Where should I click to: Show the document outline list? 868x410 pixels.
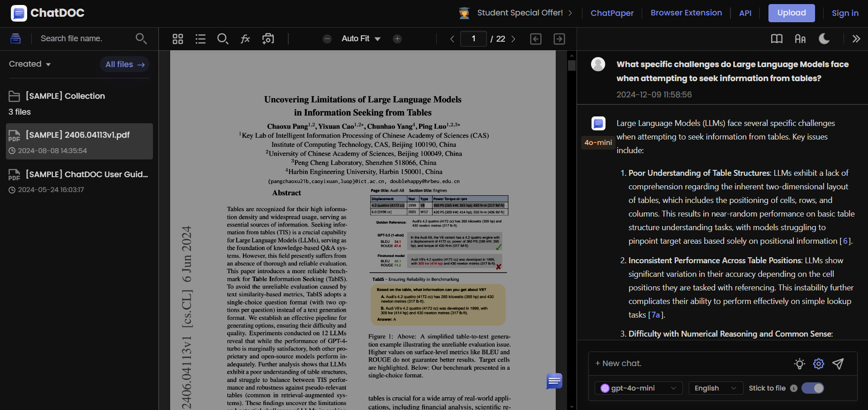[200, 39]
